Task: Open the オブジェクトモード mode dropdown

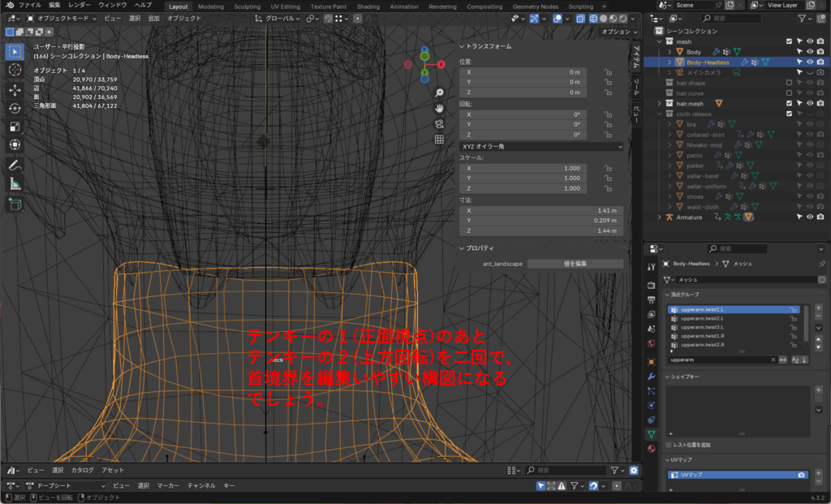Action: pos(62,18)
